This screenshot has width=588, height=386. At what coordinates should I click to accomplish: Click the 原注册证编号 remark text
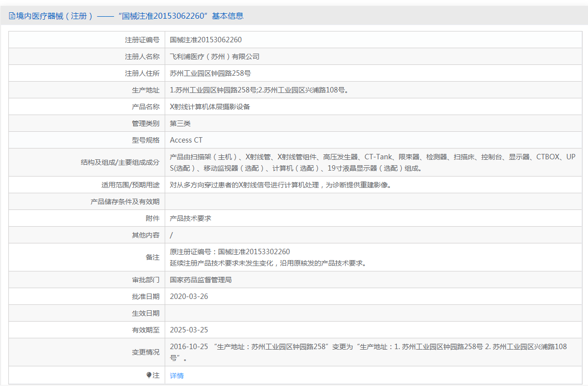(x=230, y=252)
